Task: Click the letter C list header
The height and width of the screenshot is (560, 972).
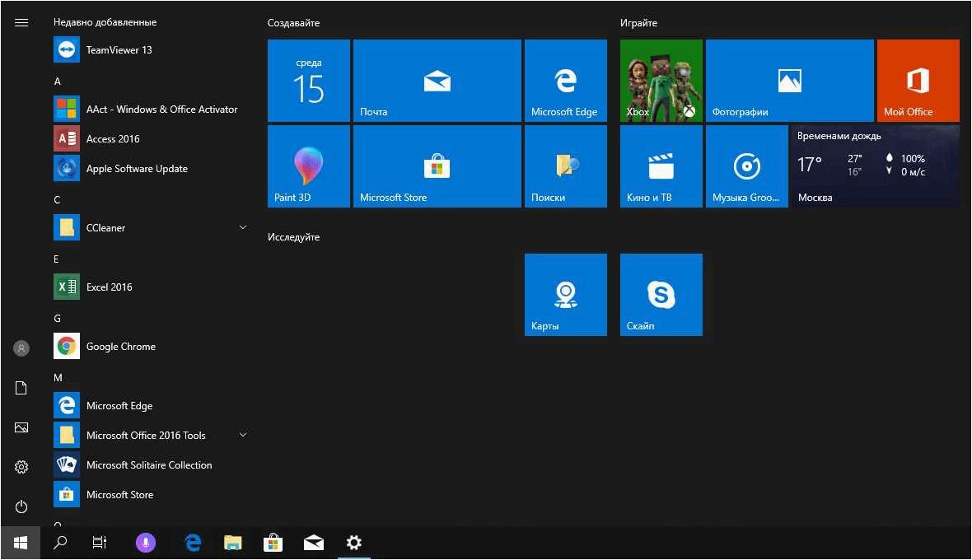Action: coord(57,199)
